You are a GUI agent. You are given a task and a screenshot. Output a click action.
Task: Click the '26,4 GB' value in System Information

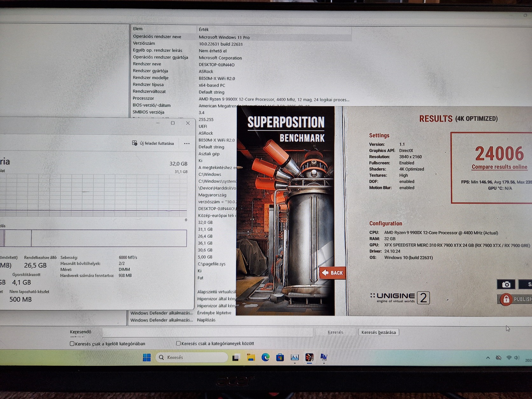pos(205,236)
